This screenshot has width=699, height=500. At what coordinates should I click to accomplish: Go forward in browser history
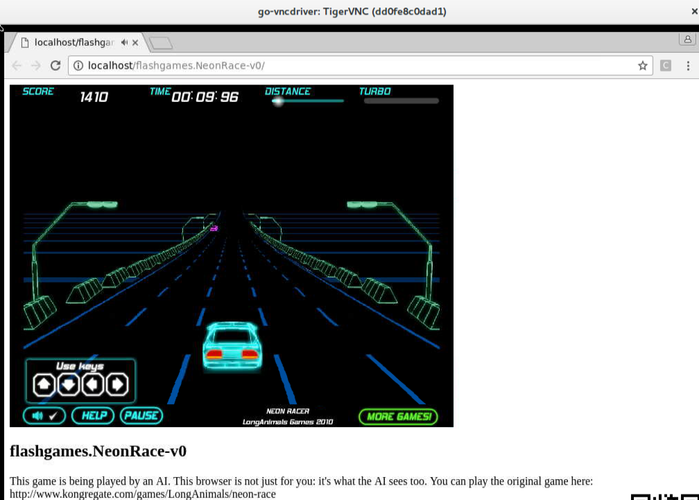point(36,66)
